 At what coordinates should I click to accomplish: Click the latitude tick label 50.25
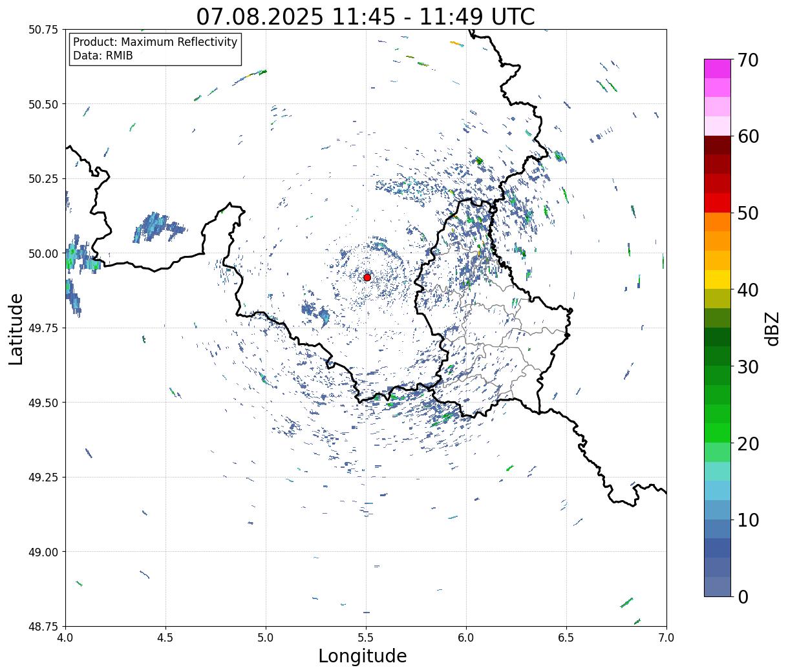43,179
